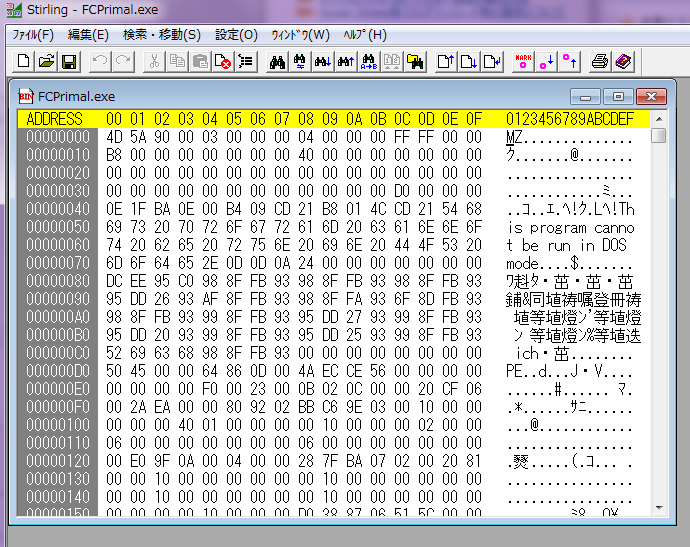Click the page icon with return arrow
Viewport: 690px width, 547px height.
[492, 62]
